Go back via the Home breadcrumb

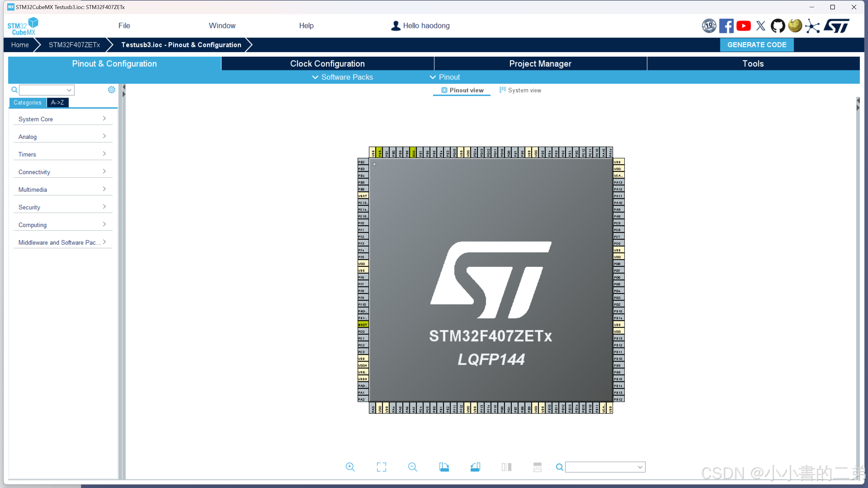coord(20,45)
